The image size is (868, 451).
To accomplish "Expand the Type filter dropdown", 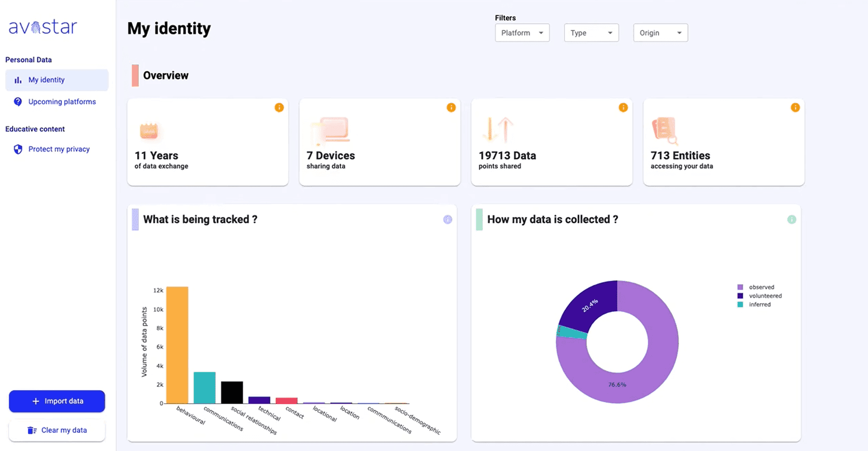I will click(591, 33).
